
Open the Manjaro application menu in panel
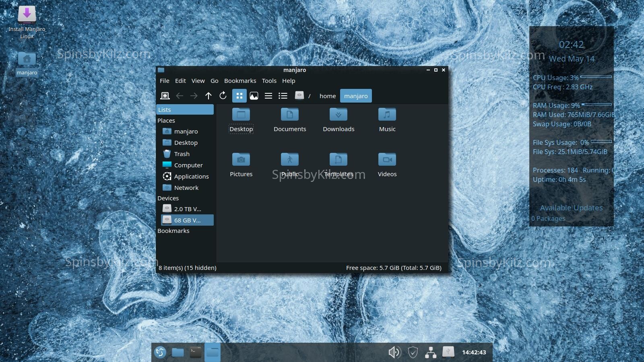160,352
